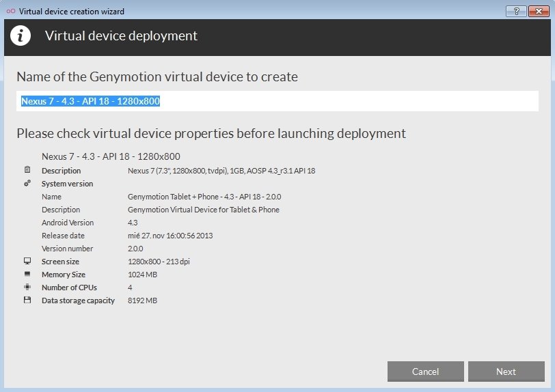Select the 'Memory Size' label
This screenshot has width=555, height=392.
pos(64,275)
